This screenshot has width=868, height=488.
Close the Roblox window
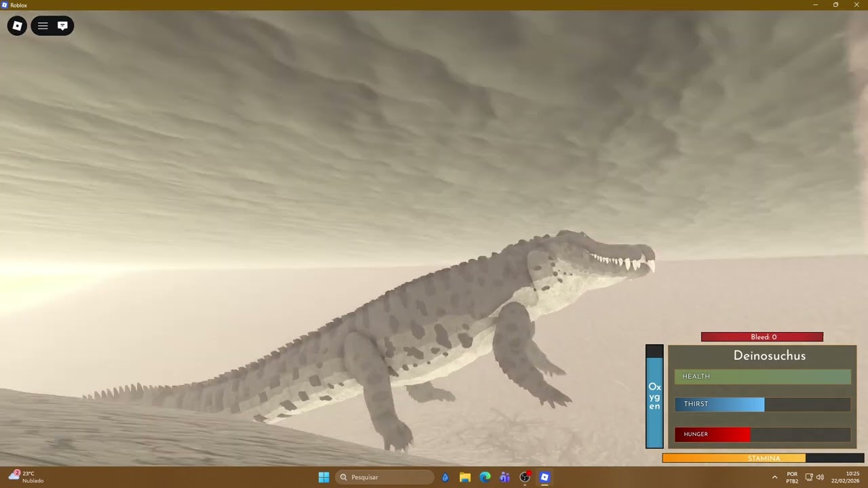(856, 5)
